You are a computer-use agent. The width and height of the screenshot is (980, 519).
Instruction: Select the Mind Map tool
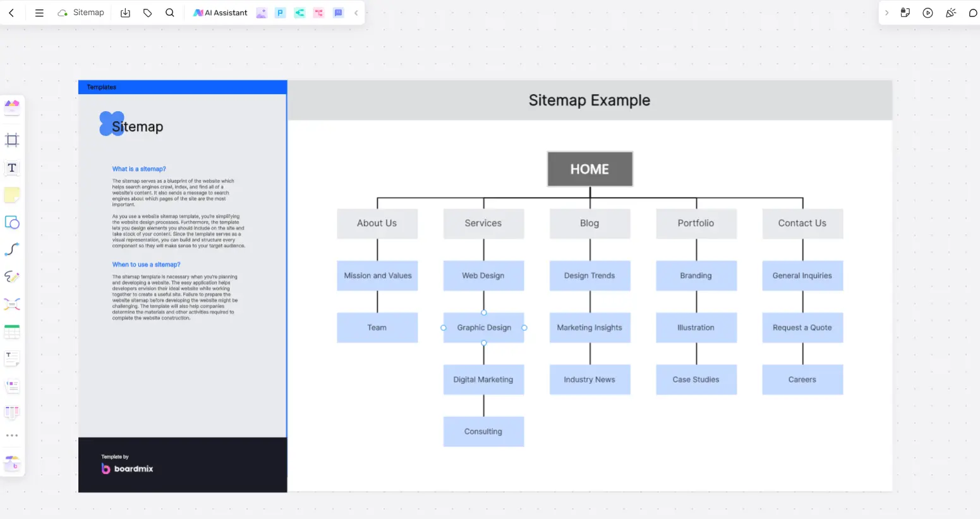pos(12,304)
